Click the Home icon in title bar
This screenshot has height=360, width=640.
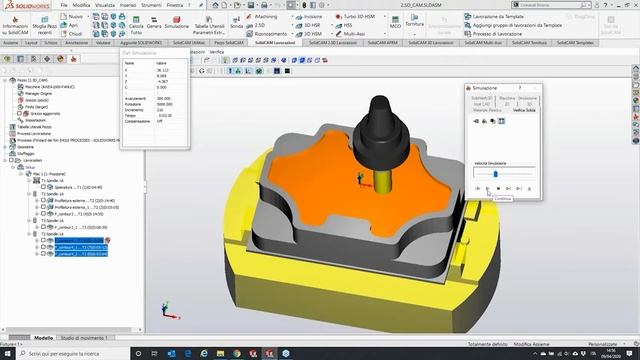tap(215, 5)
